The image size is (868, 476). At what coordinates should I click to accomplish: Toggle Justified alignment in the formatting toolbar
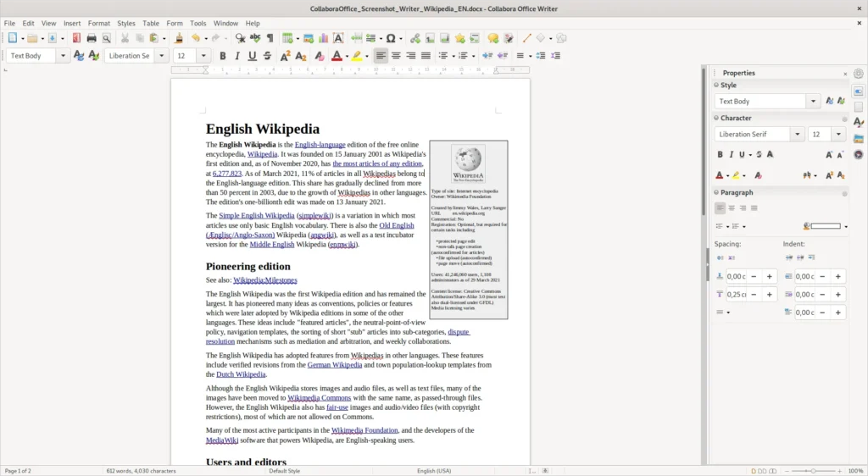426,56
